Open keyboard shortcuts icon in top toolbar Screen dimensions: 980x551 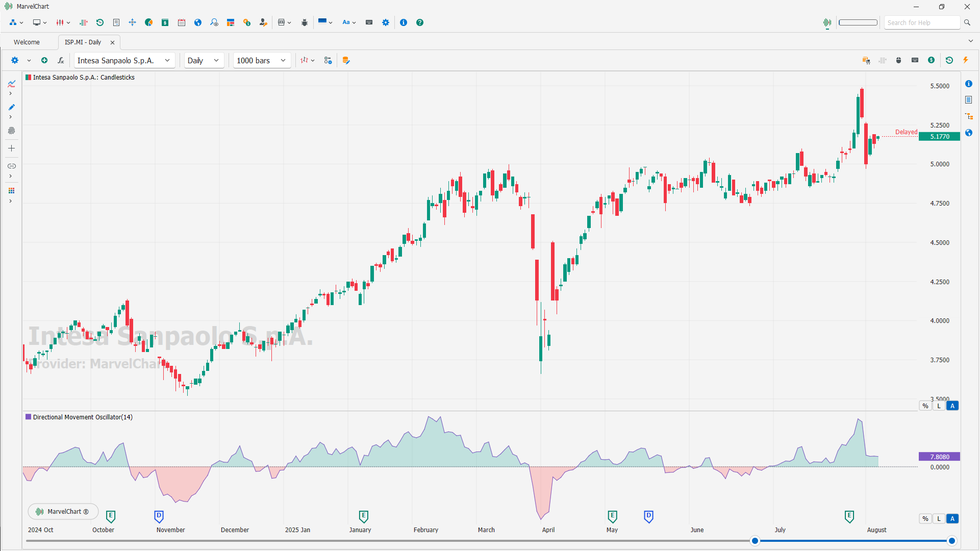(369, 22)
